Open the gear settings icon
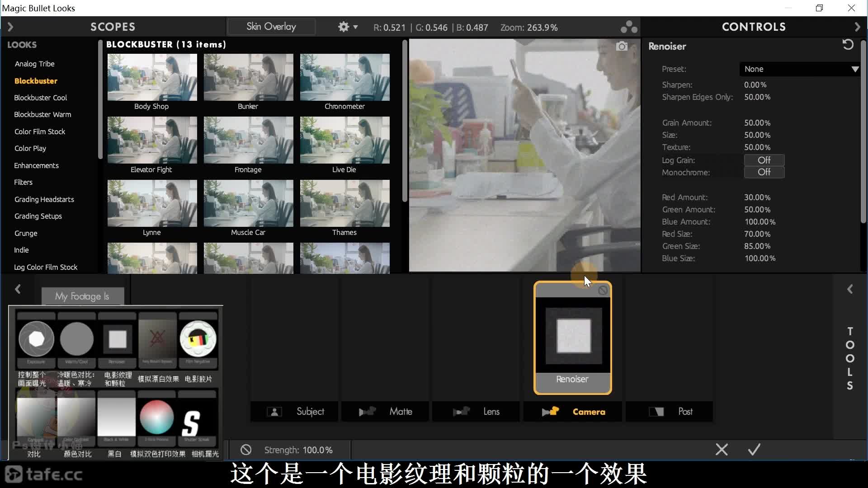The height and width of the screenshot is (488, 868). point(344,27)
